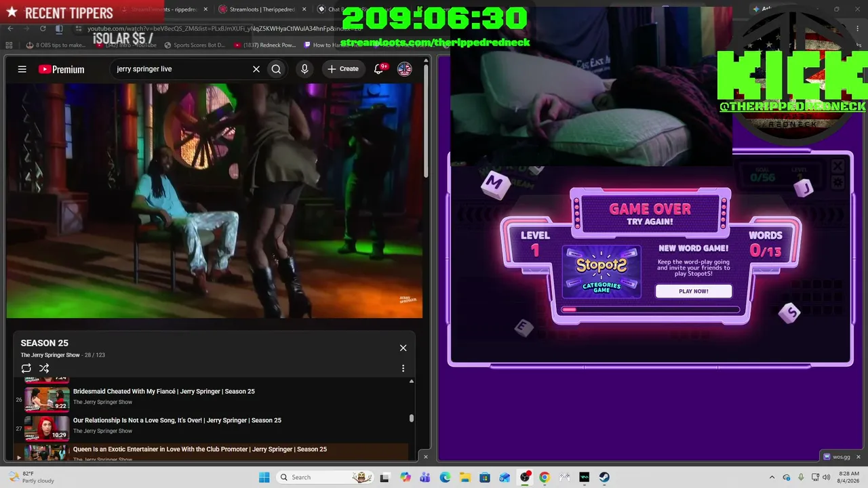The height and width of the screenshot is (488, 868).
Task: Open the Create menu on YouTube
Action: pyautogui.click(x=343, y=69)
